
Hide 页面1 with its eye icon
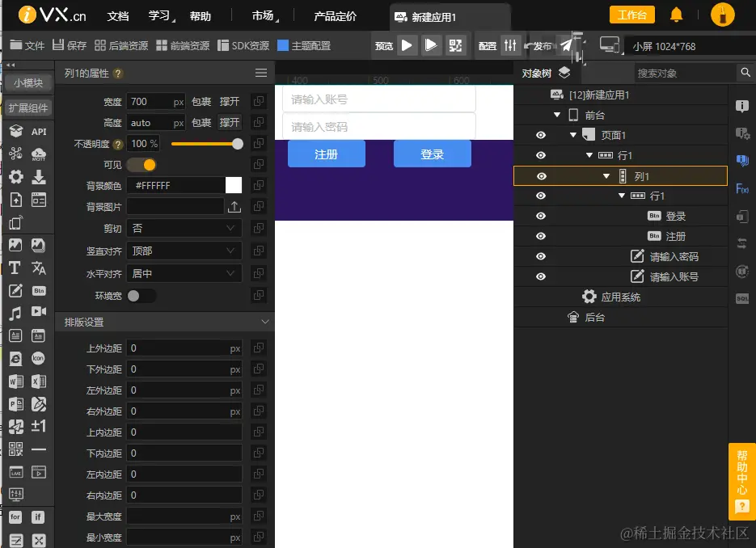[541, 136]
